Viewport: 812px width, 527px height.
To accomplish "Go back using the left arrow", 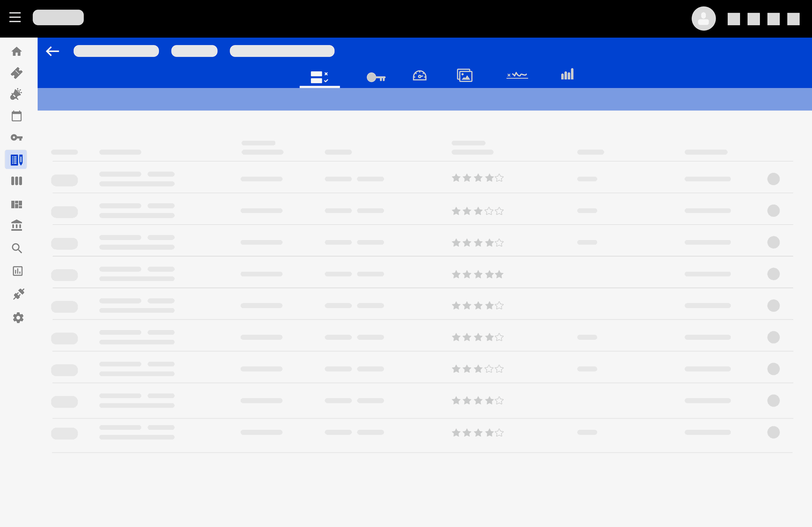I will pos(52,51).
